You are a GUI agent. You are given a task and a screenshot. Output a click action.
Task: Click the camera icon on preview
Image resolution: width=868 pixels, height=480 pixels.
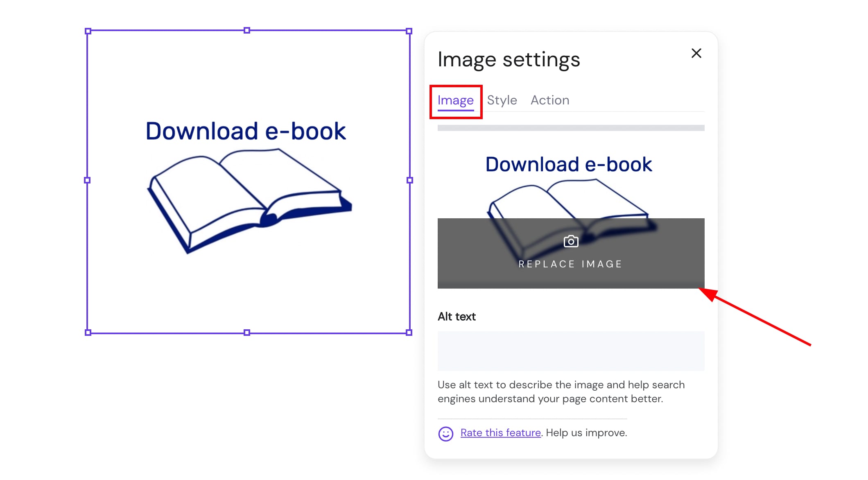click(571, 241)
